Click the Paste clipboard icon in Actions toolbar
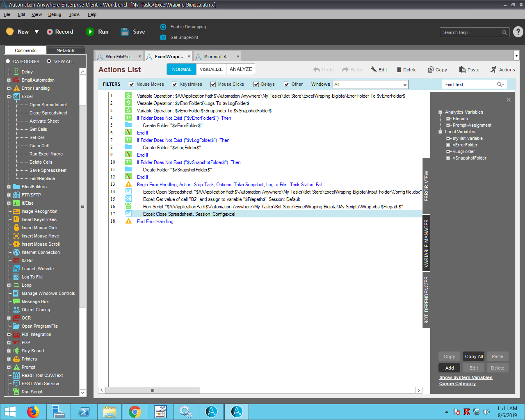 (462, 70)
